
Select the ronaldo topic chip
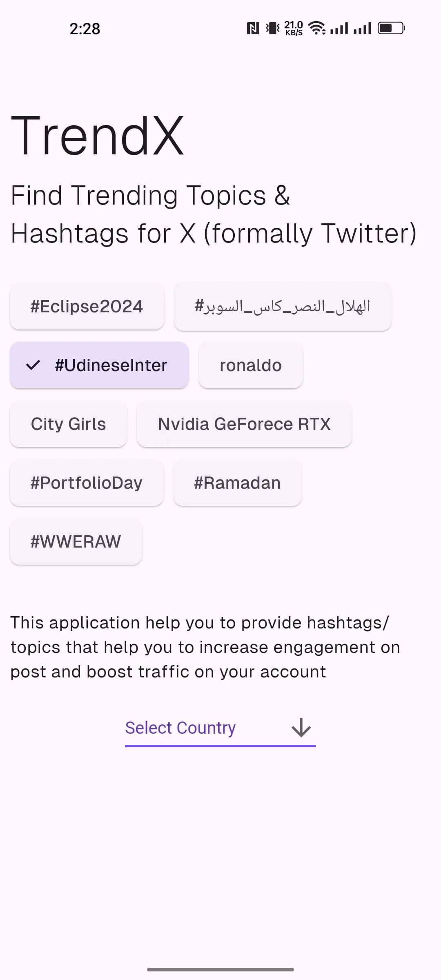pyautogui.click(x=251, y=365)
